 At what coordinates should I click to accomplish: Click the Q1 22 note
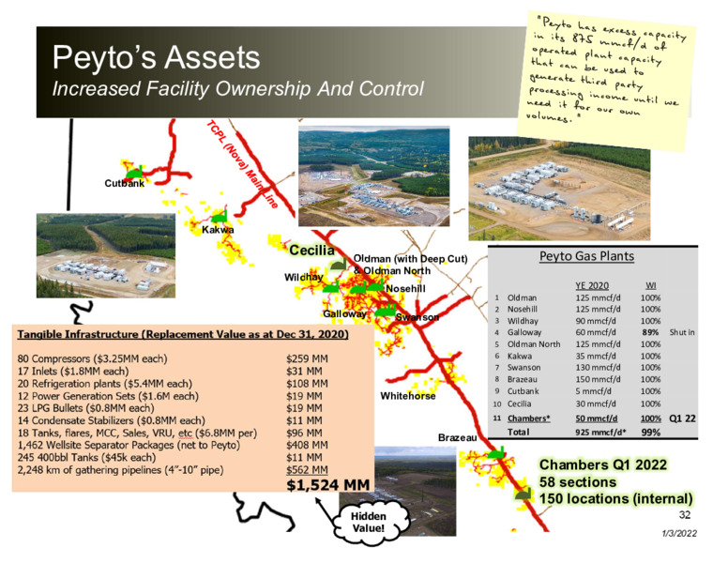683,418
